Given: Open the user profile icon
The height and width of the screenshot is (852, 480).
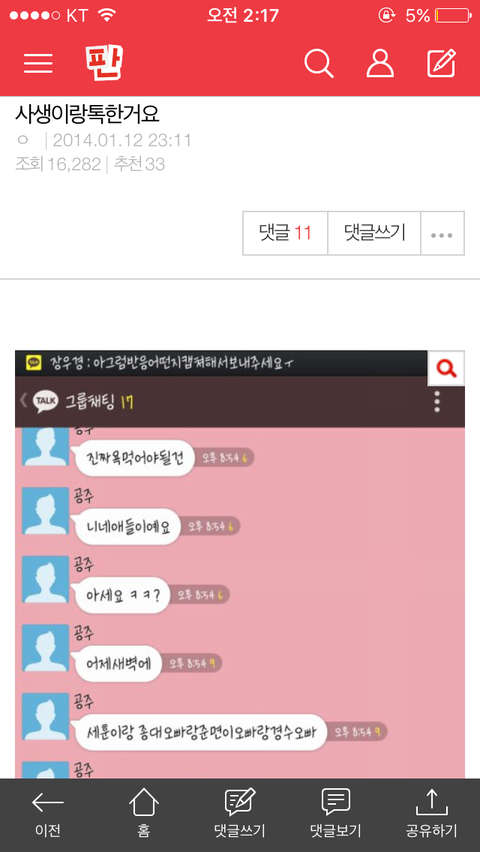Looking at the screenshot, I should point(380,64).
